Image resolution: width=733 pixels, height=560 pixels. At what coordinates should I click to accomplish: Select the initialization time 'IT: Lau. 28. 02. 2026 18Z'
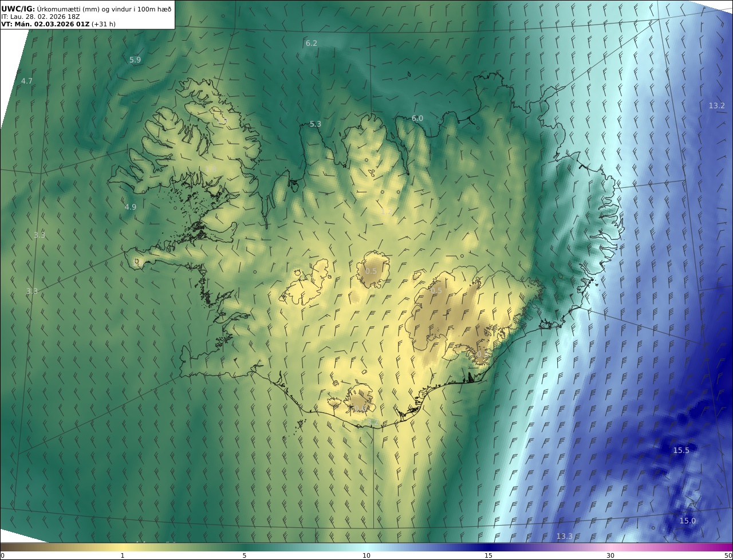(41, 17)
